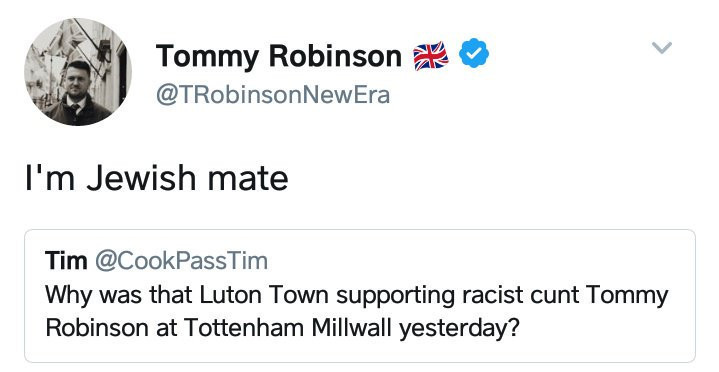Viewport: 719px width, 372px height.
Task: Expand the tweet options chevron menu
Action: [x=662, y=47]
